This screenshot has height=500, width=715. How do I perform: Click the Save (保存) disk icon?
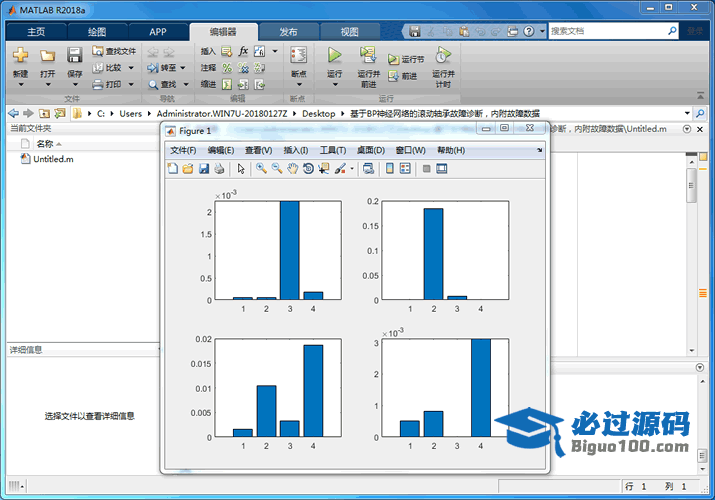(74, 55)
